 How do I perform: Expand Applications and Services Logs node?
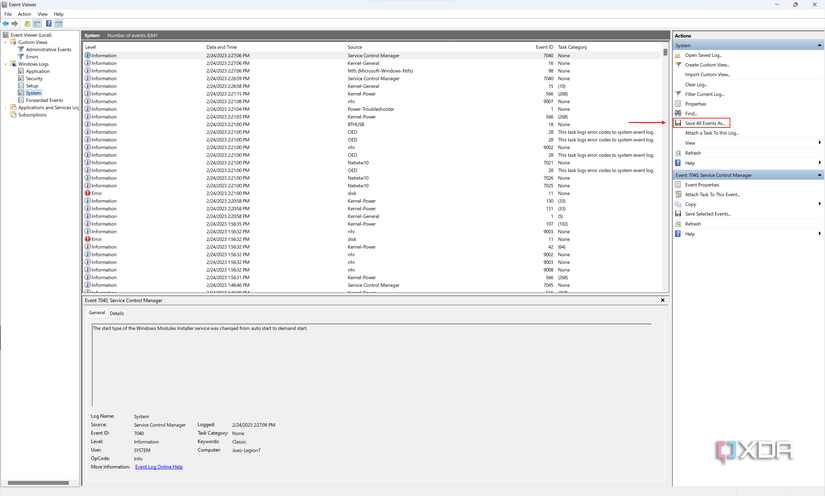pos(6,107)
